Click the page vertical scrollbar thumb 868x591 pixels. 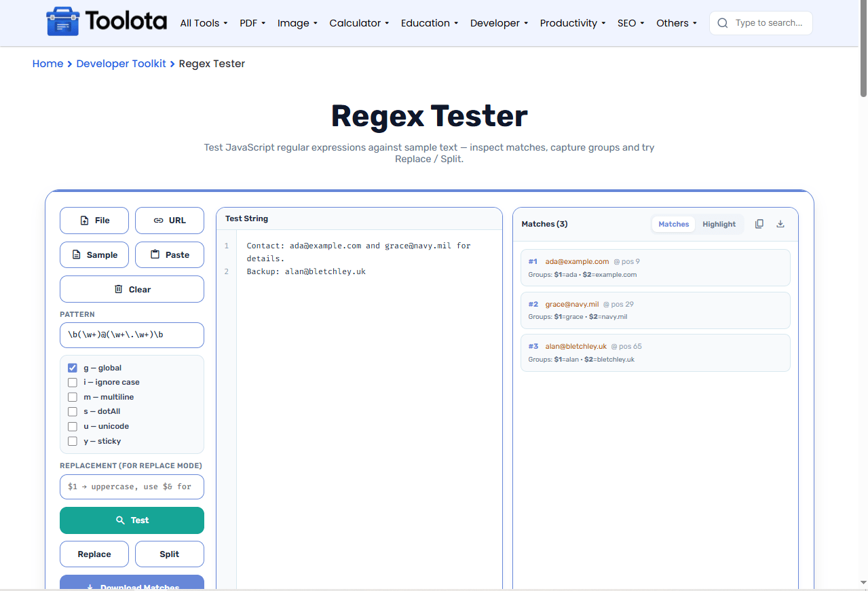[863, 49]
